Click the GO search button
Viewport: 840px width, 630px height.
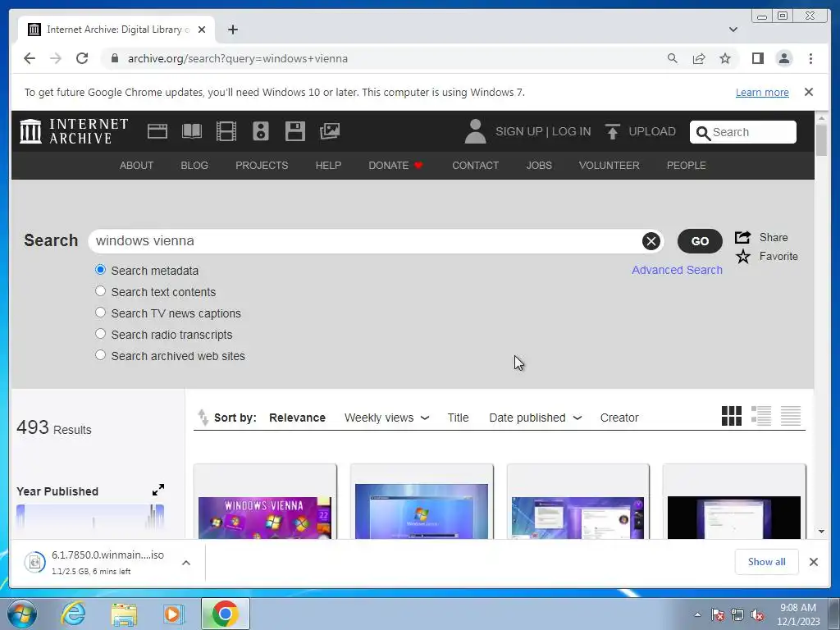(x=700, y=241)
